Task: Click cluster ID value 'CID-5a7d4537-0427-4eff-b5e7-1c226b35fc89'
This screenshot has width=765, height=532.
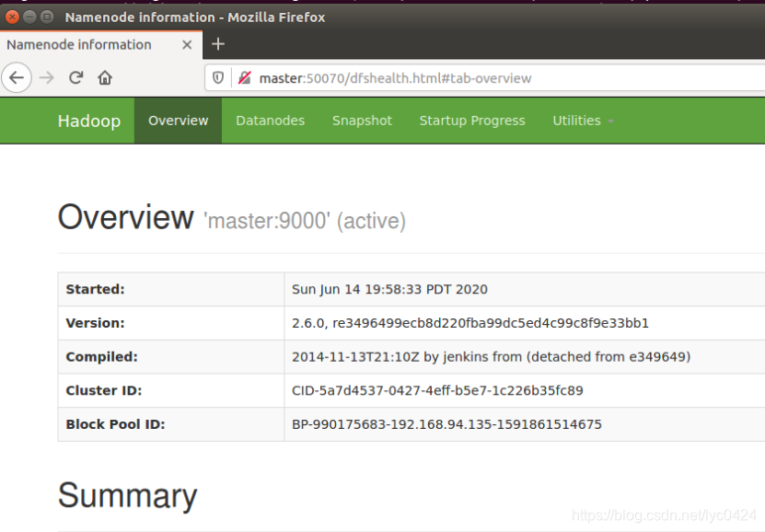Action: tap(437, 390)
